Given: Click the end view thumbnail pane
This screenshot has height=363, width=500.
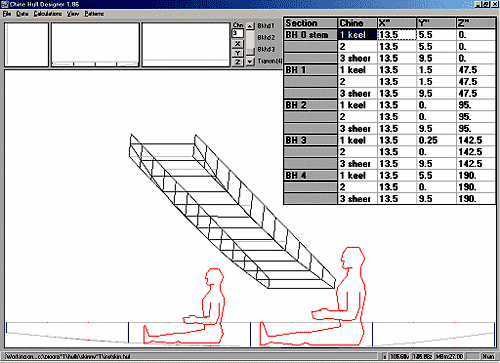Looking at the screenshot, I should point(27,44).
